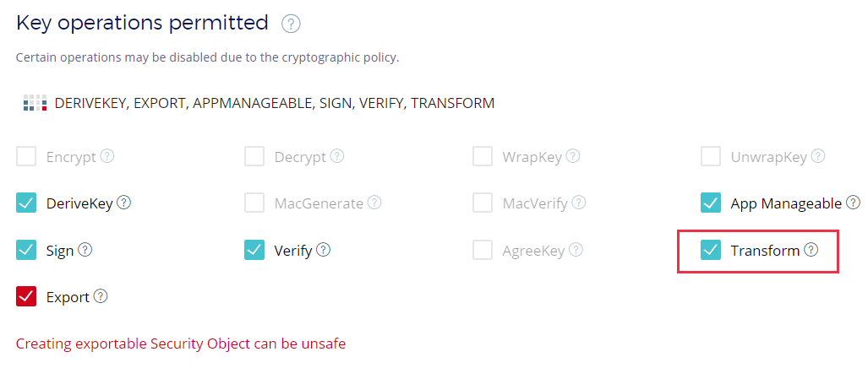Click help icon beside UnwrapKey

817,156
